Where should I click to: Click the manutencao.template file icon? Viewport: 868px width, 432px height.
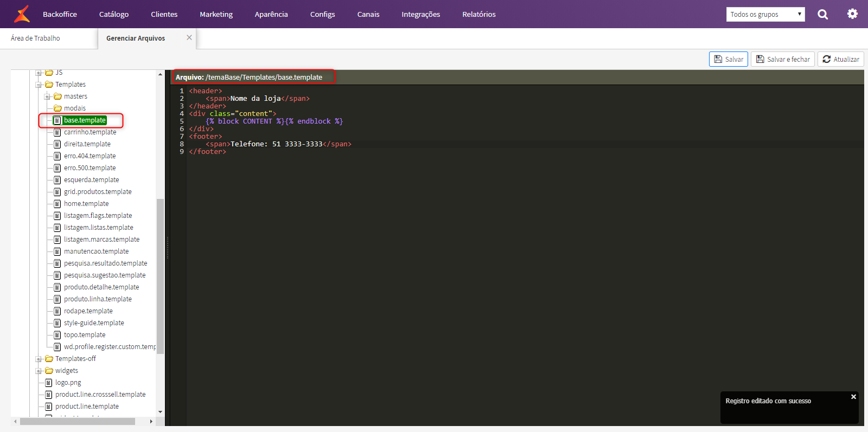click(58, 252)
